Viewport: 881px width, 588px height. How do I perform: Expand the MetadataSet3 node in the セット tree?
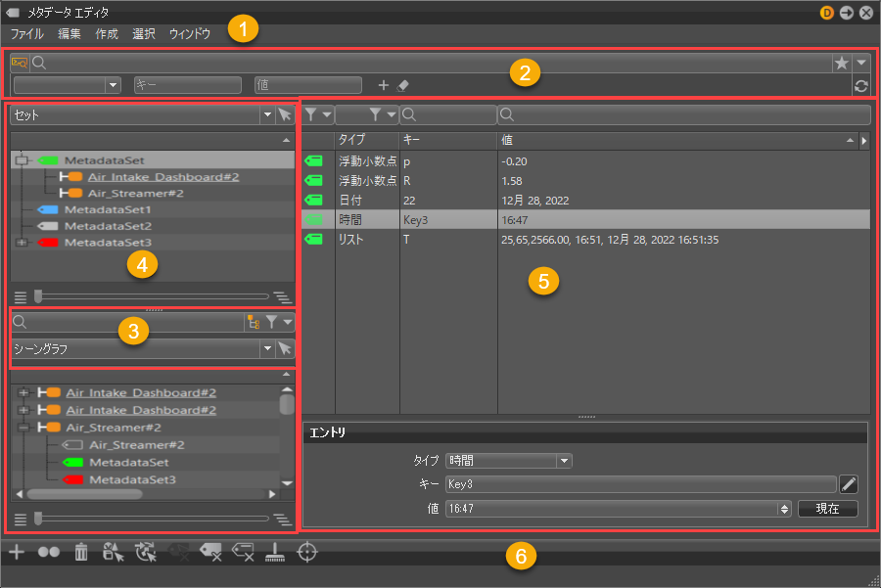pos(22,243)
